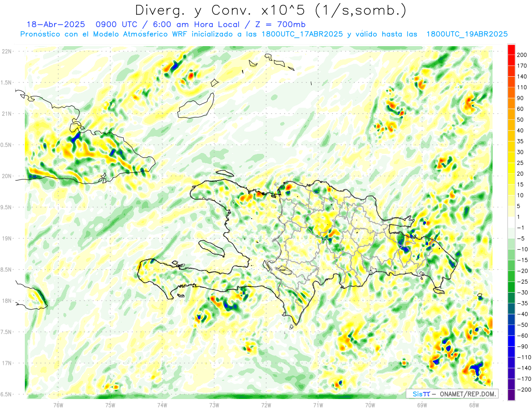Select the date text '18-Abr-2025'
The image size is (532, 411).
(x=55, y=24)
